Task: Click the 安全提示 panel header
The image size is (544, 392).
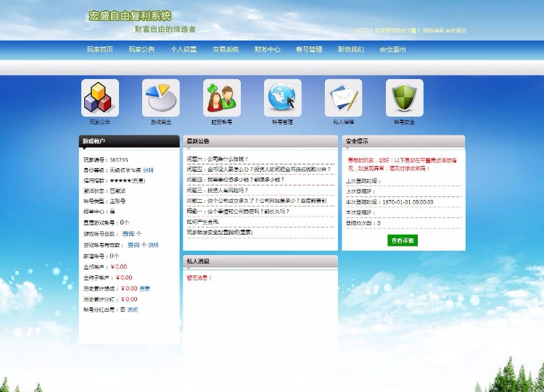Action: pos(403,141)
